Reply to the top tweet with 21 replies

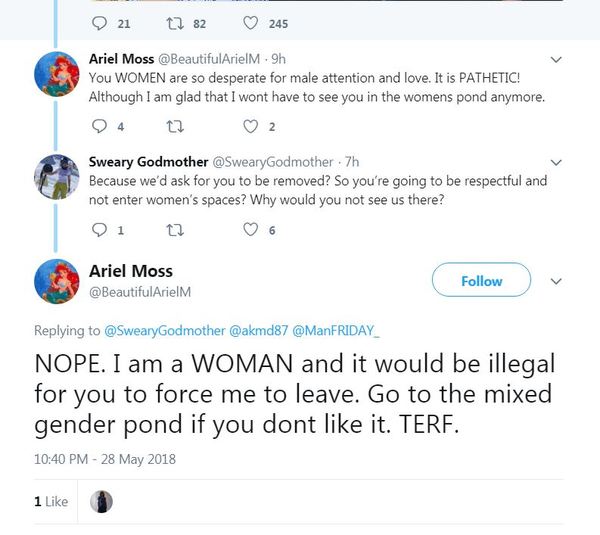98,23
